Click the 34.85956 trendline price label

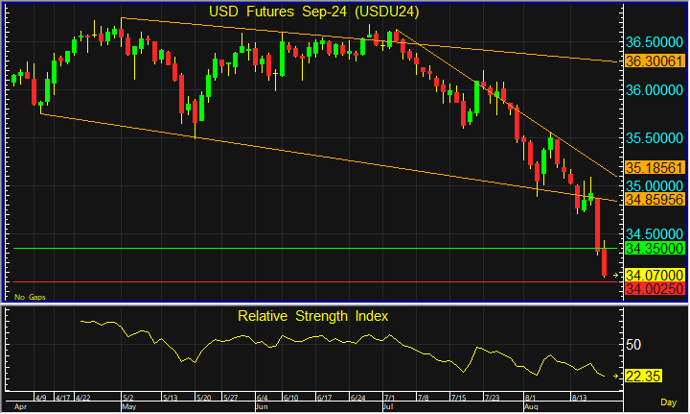(655, 199)
